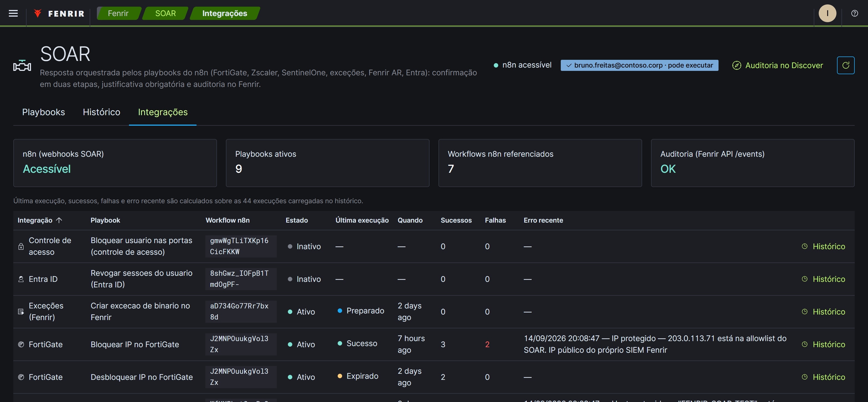Click the Auditoria (Fenrir API /events) card
The image size is (868, 402).
[x=752, y=163]
